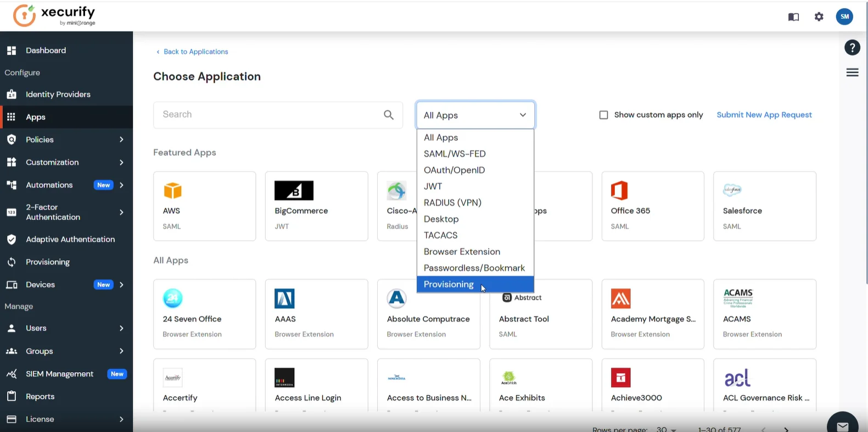Click the Achieve3000 red icon
Viewport: 868px width, 432px height.
point(620,378)
